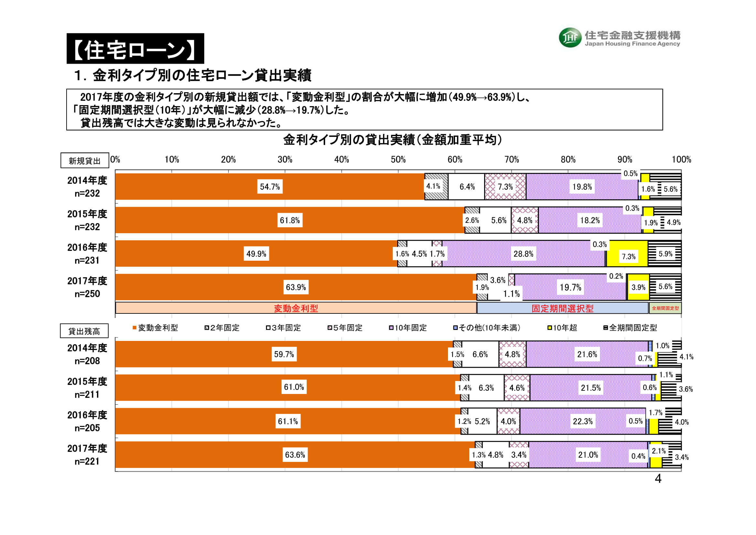This screenshot has height=535, width=756.
Task: Click the 2.6% data label
Action: click(x=472, y=220)
